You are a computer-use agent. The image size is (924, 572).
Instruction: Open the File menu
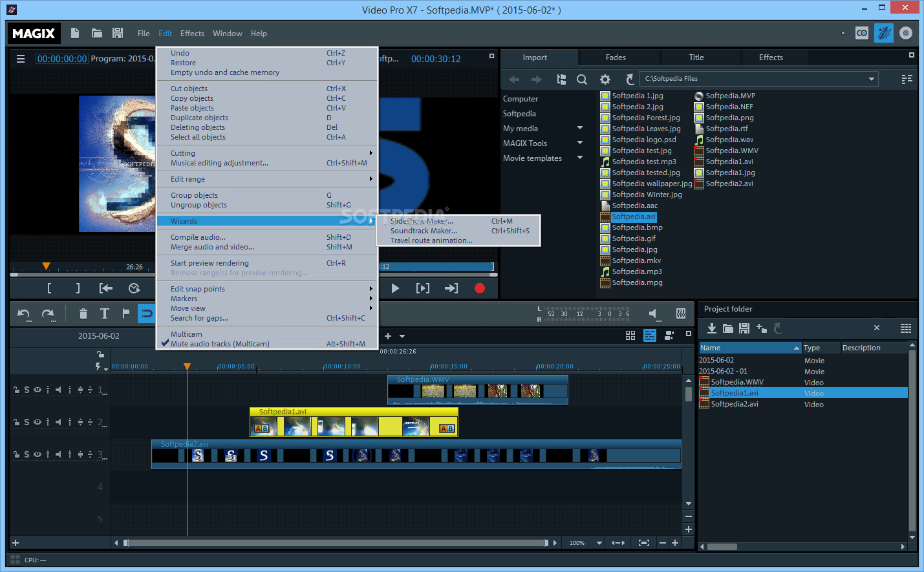click(x=144, y=34)
